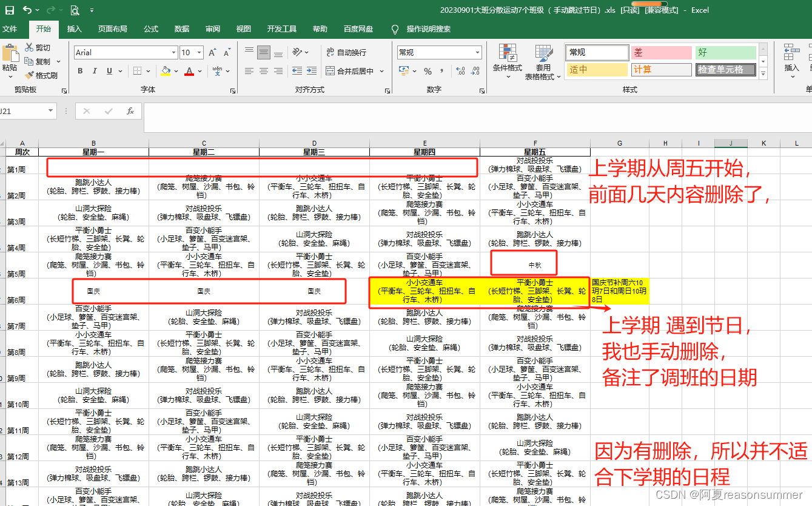
Task: Increase indent in alignment group
Action: coord(311,71)
